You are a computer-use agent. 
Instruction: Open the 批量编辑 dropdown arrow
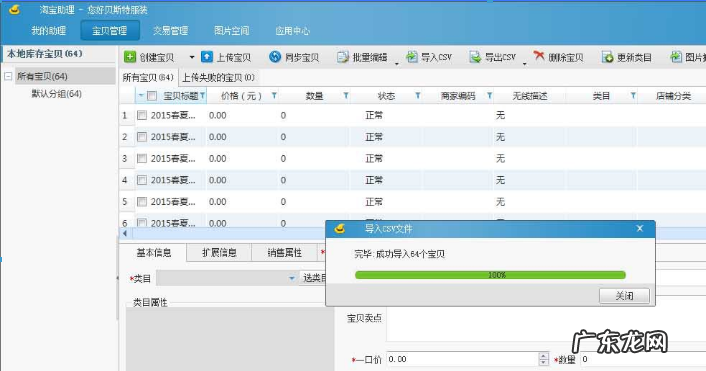click(397, 63)
